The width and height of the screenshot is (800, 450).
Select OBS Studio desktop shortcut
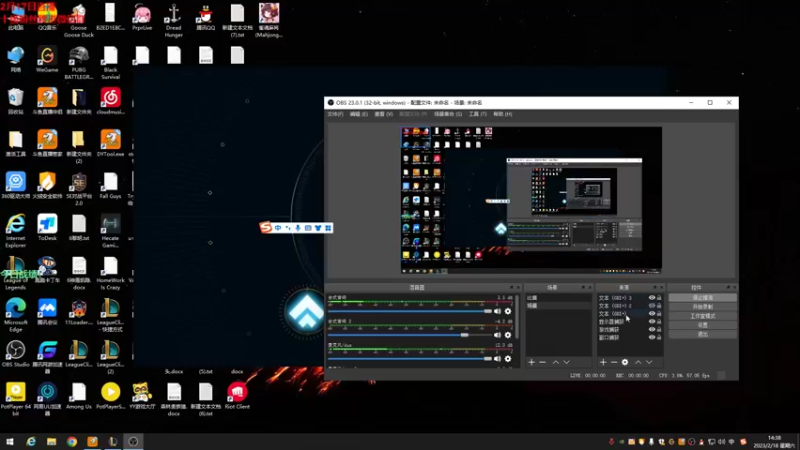15,354
